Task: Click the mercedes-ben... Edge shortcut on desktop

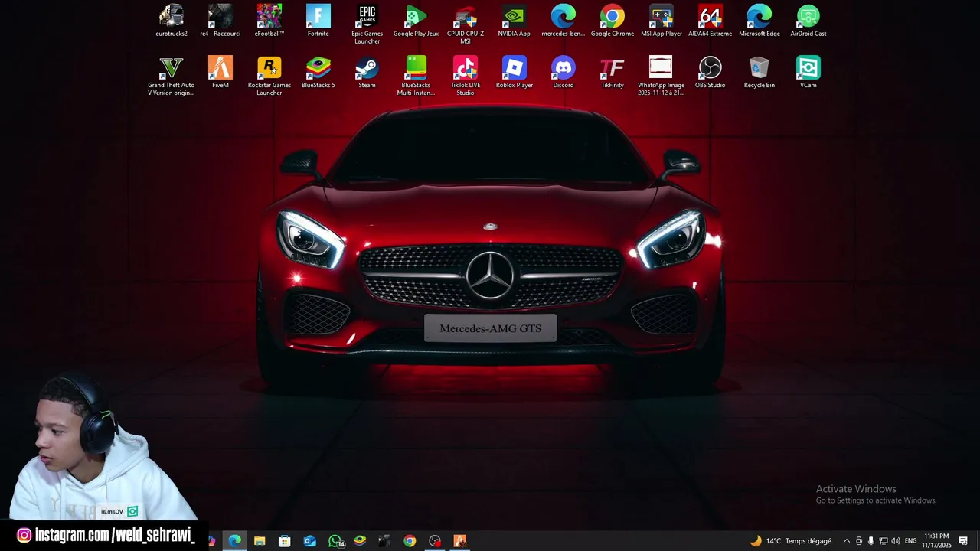Action: 563,21
